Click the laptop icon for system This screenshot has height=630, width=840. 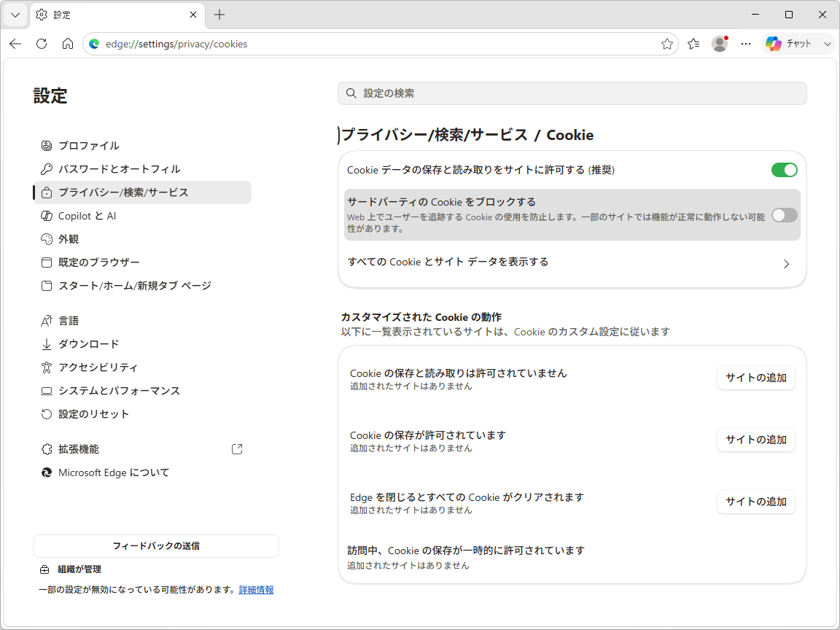click(x=47, y=391)
